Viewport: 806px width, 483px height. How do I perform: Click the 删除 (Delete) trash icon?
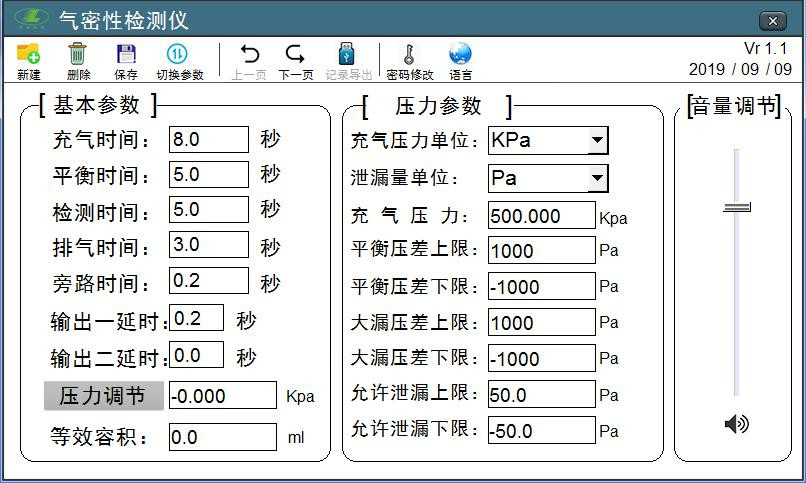[78, 55]
